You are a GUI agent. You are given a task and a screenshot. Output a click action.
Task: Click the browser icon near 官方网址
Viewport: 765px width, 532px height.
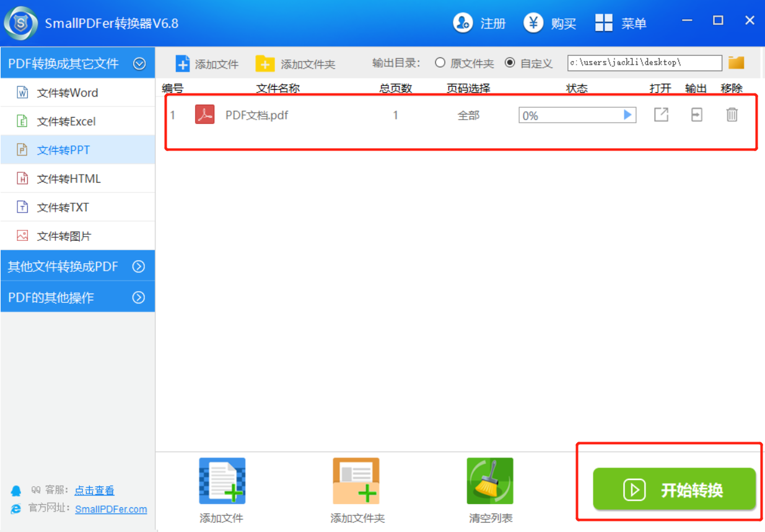pyautogui.click(x=16, y=509)
